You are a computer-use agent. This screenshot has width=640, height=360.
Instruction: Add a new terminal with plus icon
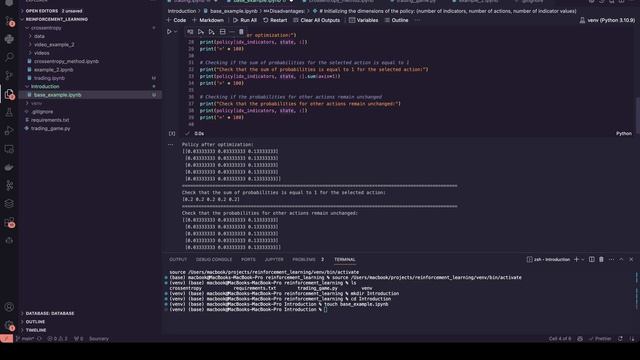(576, 259)
